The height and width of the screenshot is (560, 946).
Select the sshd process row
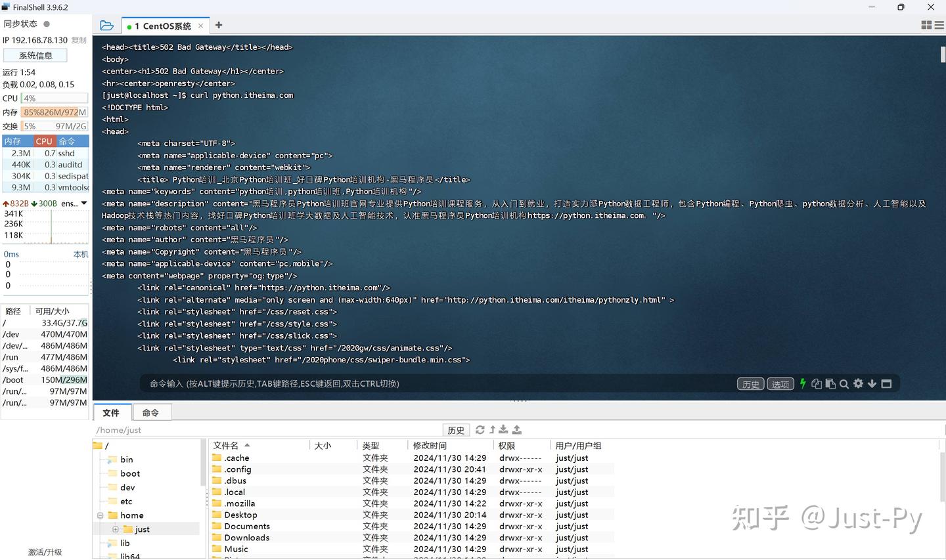[45, 153]
